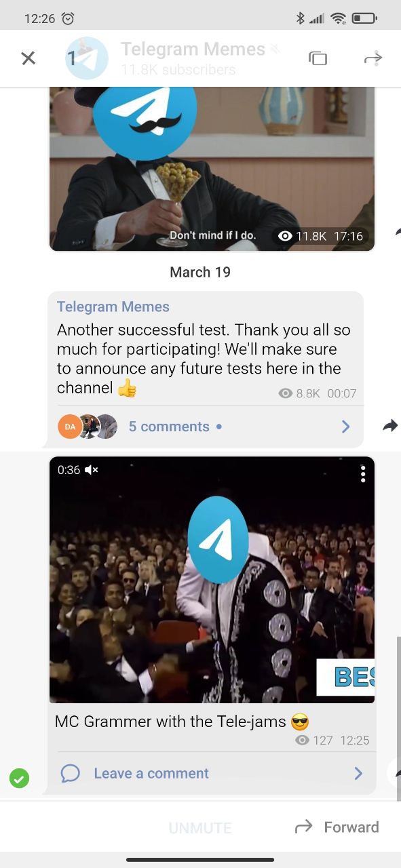Tap the forward arrow in the top bar
This screenshot has width=401, height=868.
click(373, 58)
